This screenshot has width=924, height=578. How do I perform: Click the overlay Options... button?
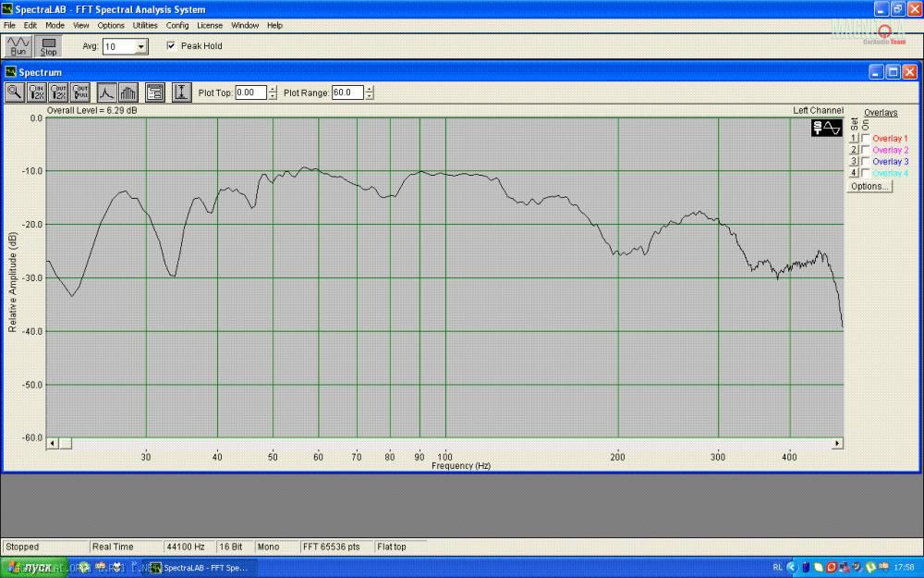pyautogui.click(x=869, y=186)
